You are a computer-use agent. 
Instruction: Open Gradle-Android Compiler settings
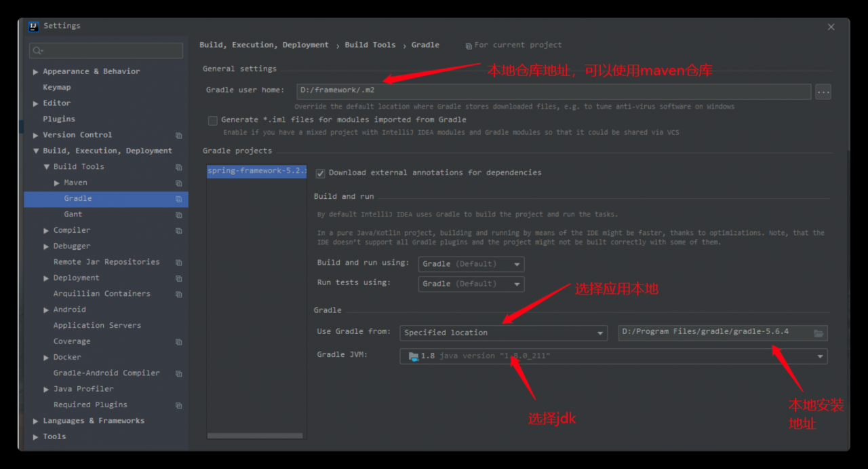click(106, 373)
